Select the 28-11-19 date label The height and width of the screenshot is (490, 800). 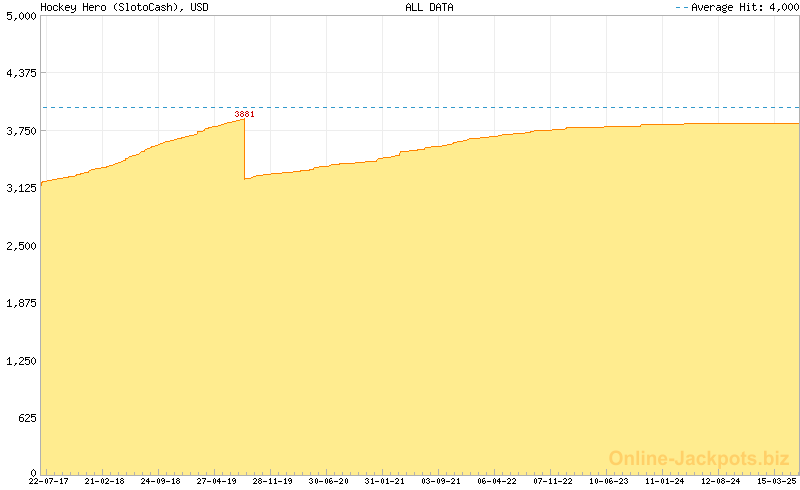coord(273,481)
